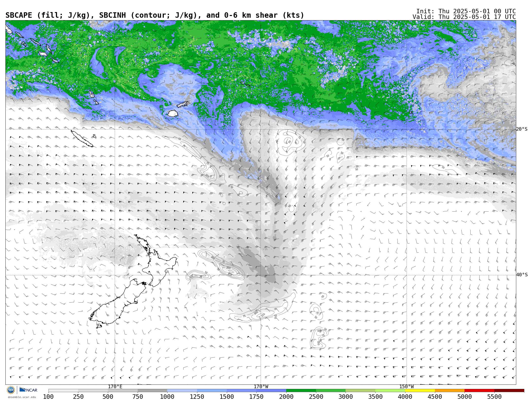The image size is (532, 400).
Task: Click the 5000 colorbar tick label
Action: [x=465, y=397]
